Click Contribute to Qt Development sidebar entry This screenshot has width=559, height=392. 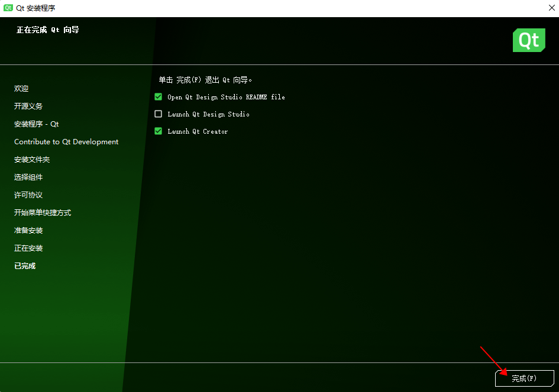(66, 142)
